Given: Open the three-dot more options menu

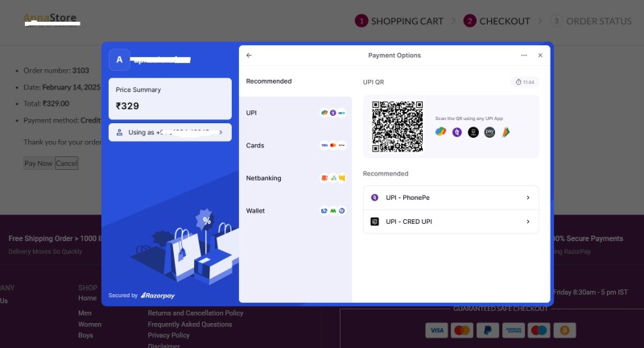Looking at the screenshot, I should (524, 55).
